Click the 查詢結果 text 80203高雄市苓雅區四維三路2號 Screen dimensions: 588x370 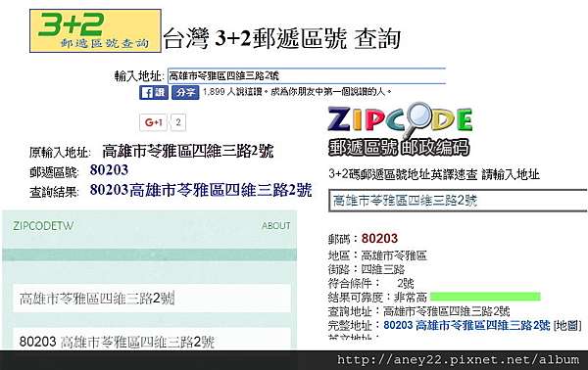[x=201, y=190]
